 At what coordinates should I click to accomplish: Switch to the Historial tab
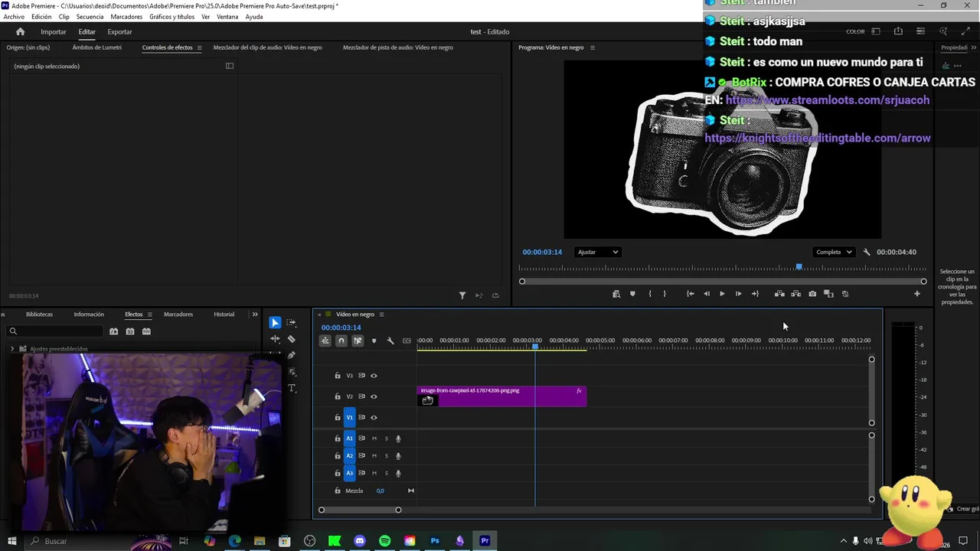(224, 315)
